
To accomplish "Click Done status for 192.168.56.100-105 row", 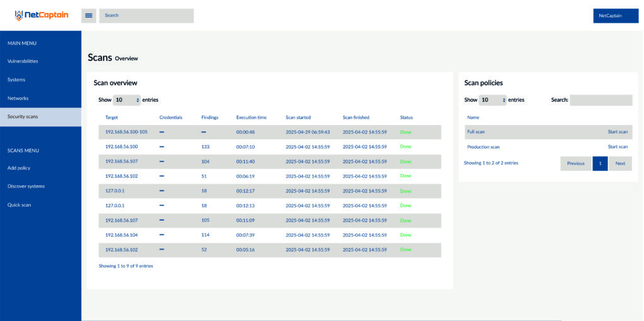I will (406, 132).
